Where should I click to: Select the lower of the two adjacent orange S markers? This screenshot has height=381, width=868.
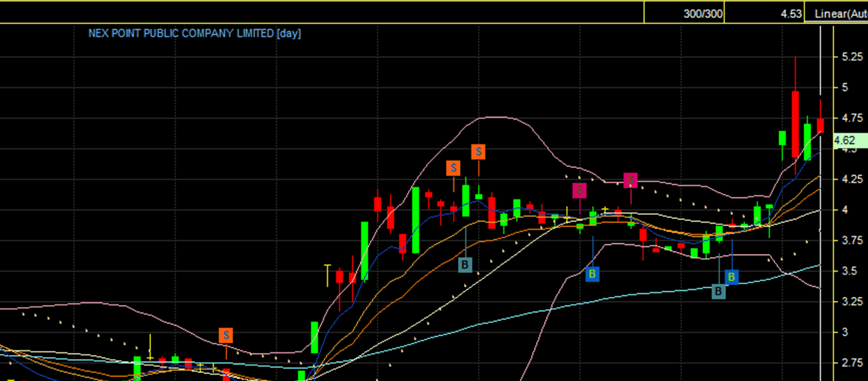click(453, 168)
